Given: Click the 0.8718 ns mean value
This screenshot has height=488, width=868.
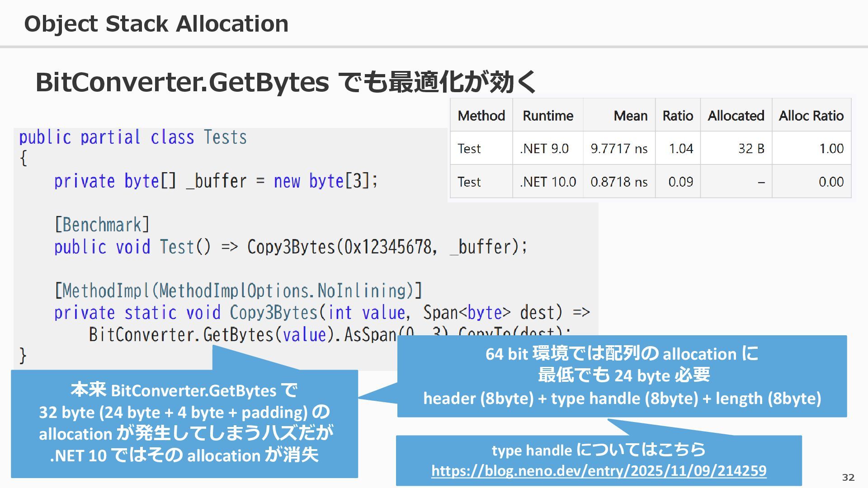Looking at the screenshot, I should [619, 182].
